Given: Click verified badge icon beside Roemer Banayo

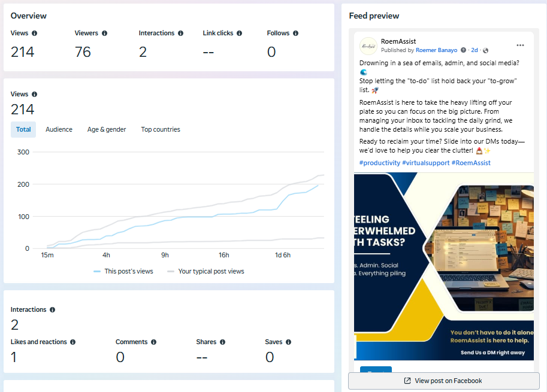Looking at the screenshot, I should point(463,50).
